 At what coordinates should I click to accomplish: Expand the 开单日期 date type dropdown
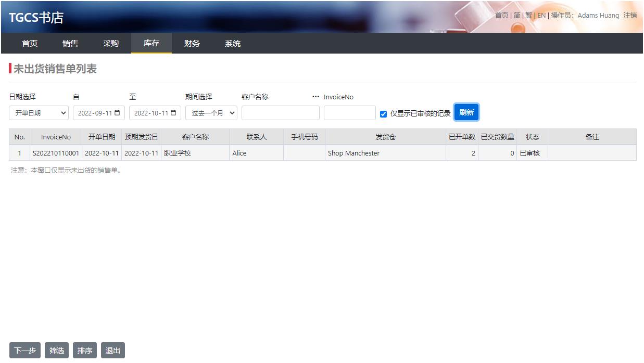pos(39,113)
